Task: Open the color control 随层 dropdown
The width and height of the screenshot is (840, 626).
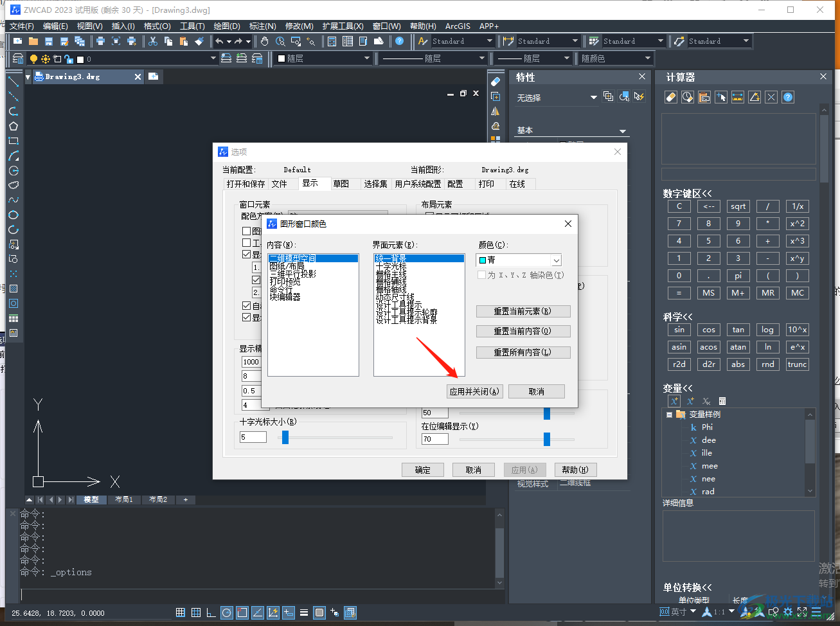Action: 323,58
